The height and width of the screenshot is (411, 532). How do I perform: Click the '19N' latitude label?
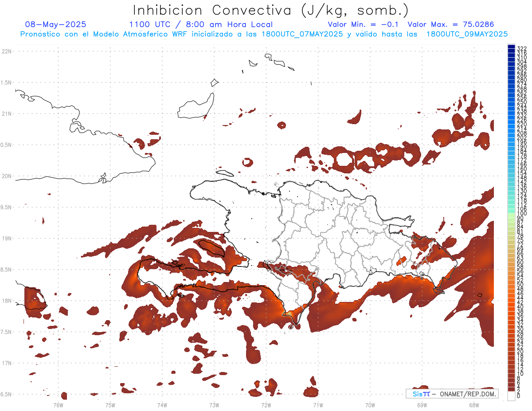[7, 239]
